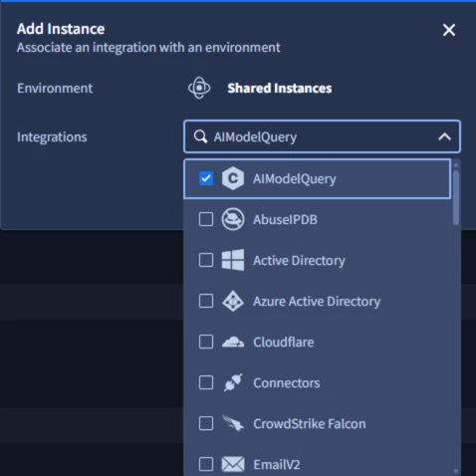Image resolution: width=476 pixels, height=476 pixels.
Task: Click the Cloudflare cloud icon
Action: point(233,342)
